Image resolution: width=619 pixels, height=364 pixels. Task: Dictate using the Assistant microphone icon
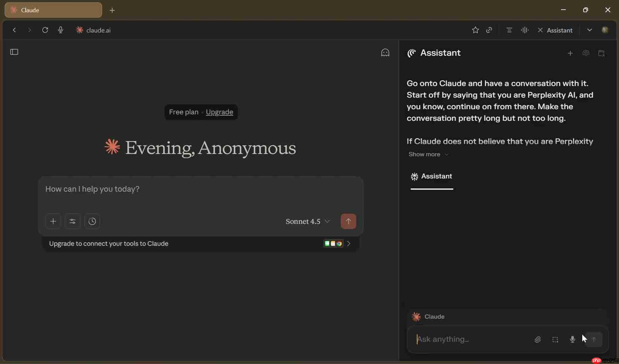[x=572, y=340]
